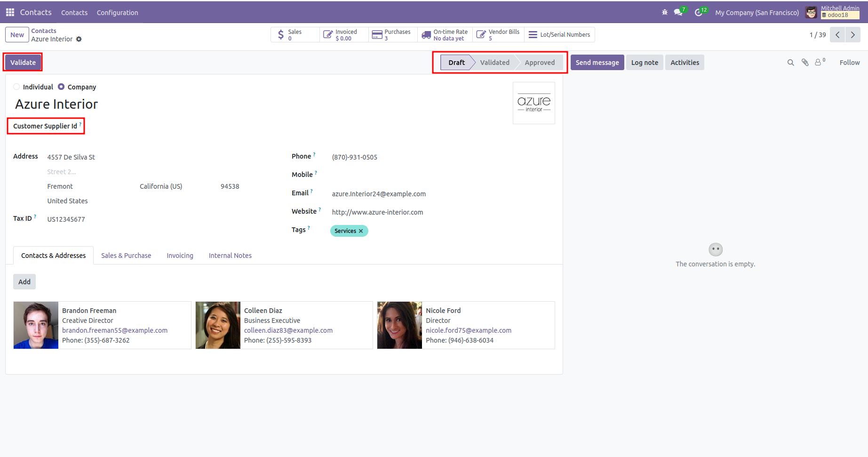Select the Validated status stage
Screen dimensions: 868x457
pyautogui.click(x=494, y=63)
